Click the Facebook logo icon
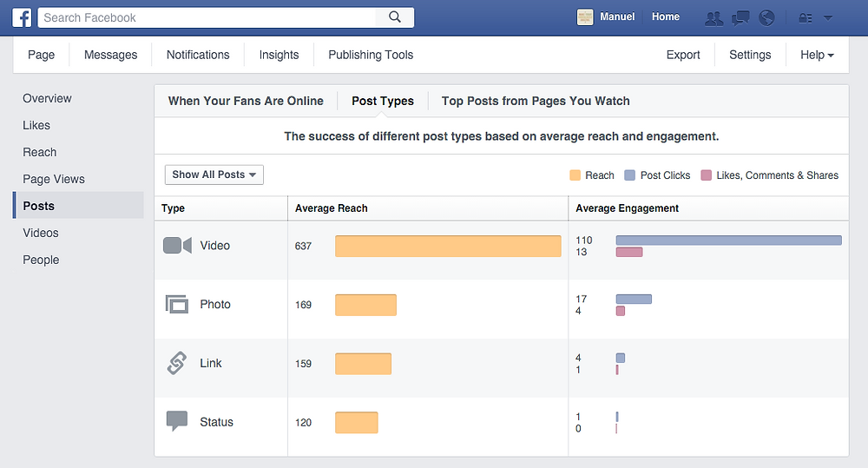868x468 pixels. point(23,17)
